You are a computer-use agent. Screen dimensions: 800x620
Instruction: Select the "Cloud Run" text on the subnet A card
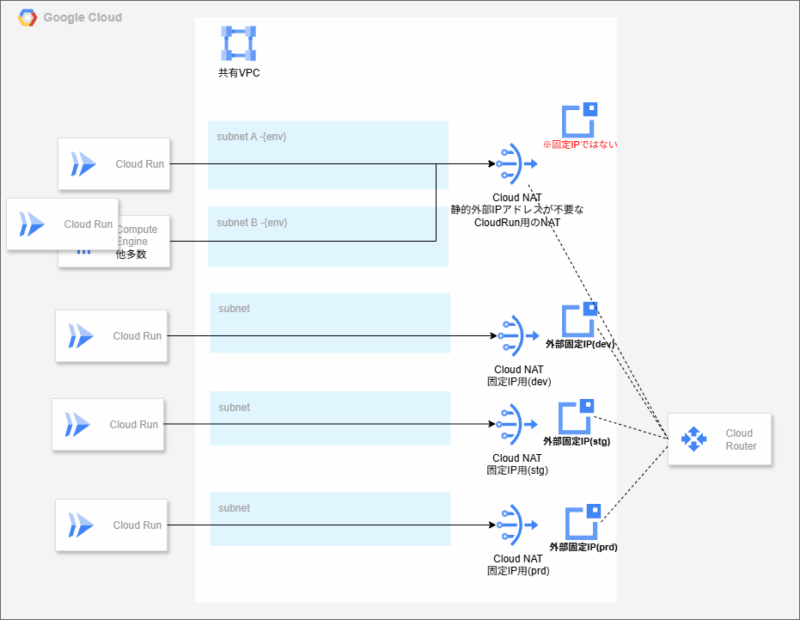pyautogui.click(x=140, y=164)
